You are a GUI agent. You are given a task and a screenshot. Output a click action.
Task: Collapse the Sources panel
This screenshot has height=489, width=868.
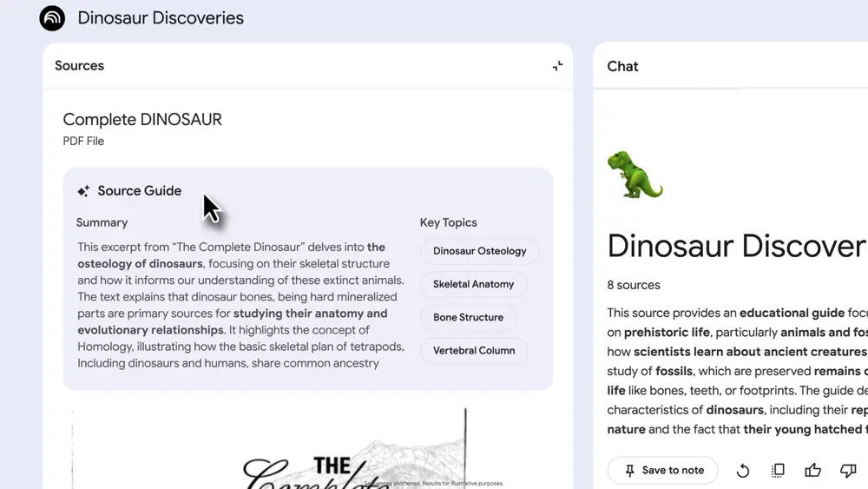pyautogui.click(x=557, y=66)
